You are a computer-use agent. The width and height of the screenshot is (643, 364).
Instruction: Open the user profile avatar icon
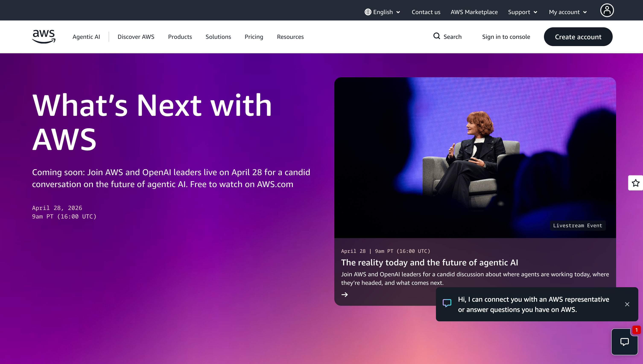click(607, 10)
